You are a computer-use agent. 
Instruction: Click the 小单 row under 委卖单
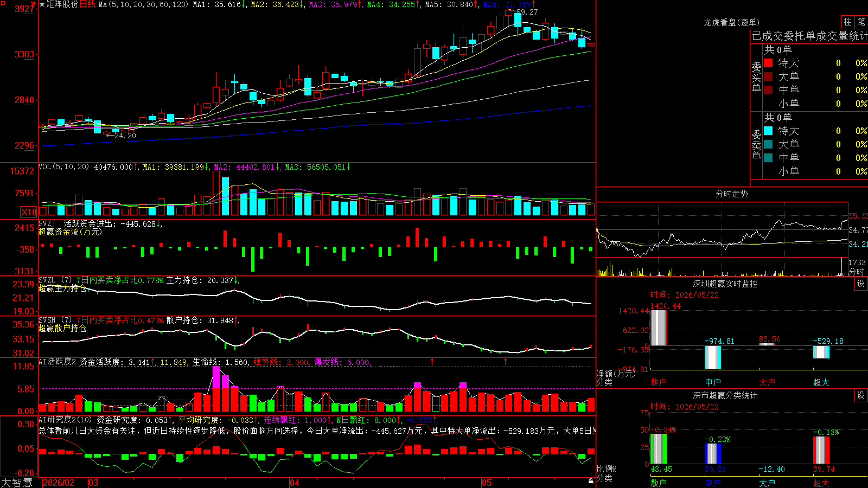pyautogui.click(x=815, y=171)
